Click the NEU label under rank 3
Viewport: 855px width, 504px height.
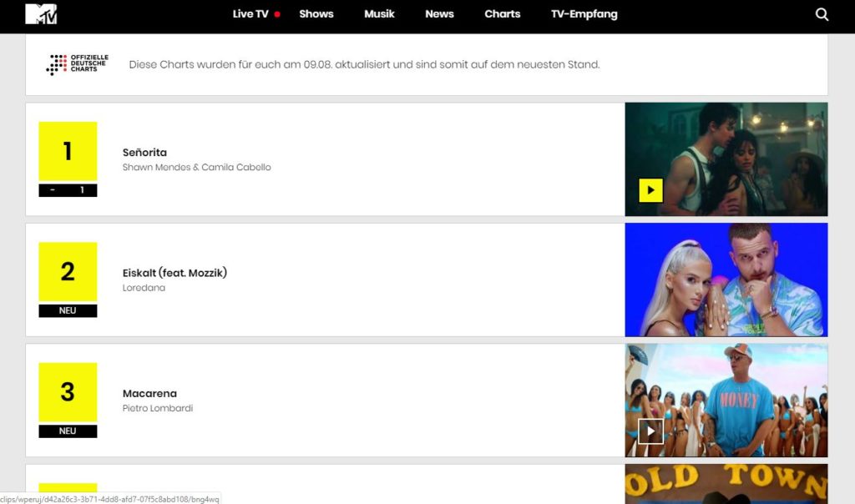tap(68, 431)
